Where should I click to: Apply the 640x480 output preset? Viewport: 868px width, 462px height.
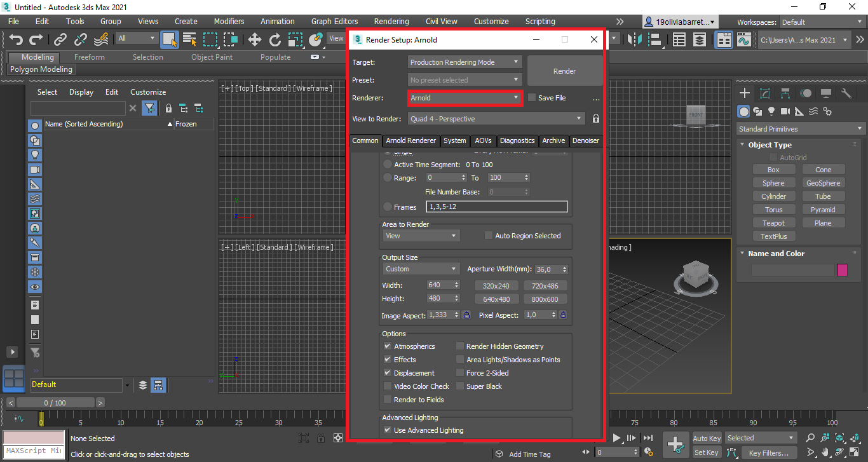(x=496, y=299)
